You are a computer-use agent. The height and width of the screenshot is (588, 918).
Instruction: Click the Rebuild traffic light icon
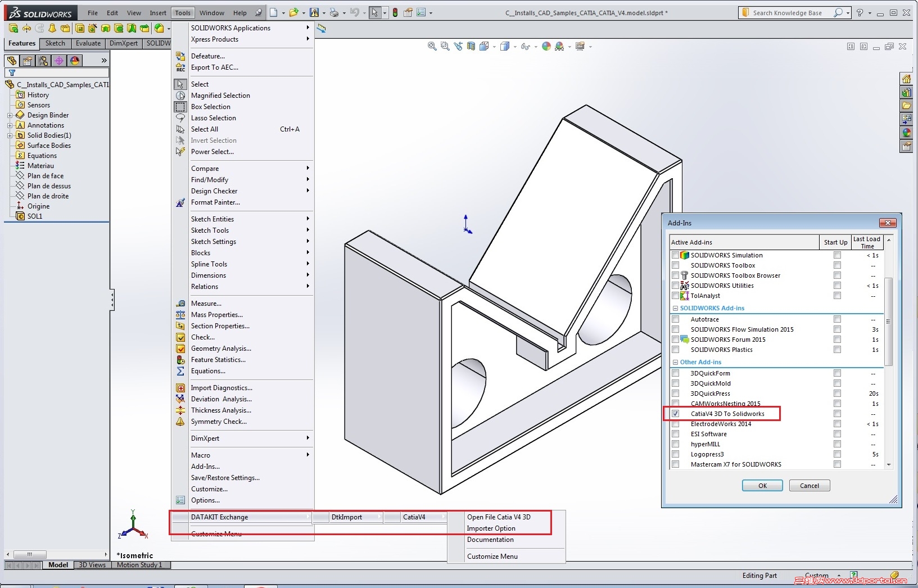tap(395, 12)
